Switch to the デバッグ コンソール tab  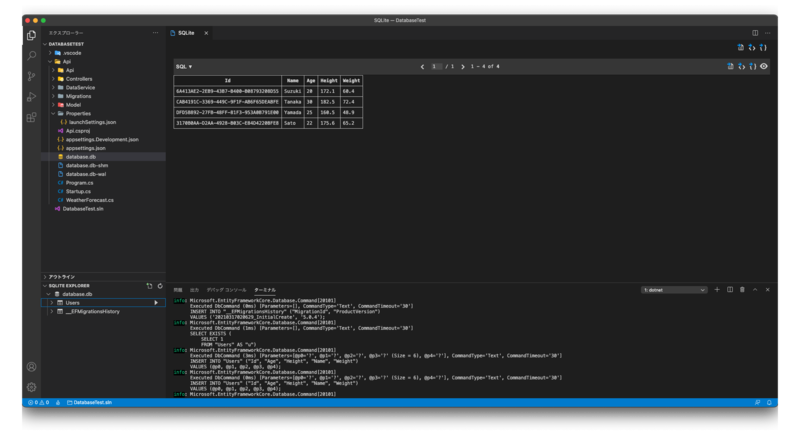[x=226, y=290]
